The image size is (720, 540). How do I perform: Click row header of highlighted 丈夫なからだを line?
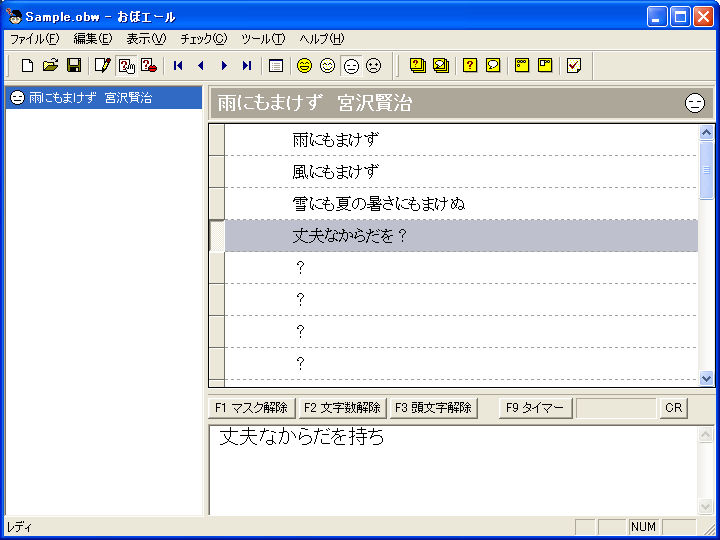217,236
